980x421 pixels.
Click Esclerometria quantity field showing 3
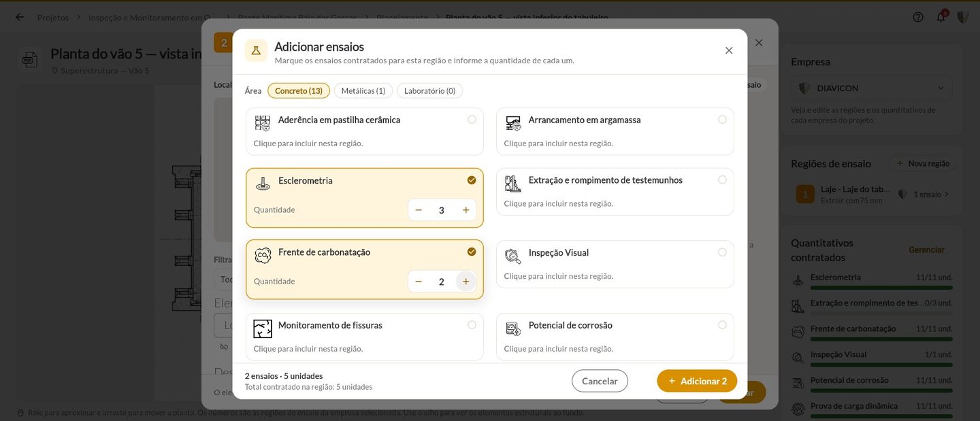point(442,210)
